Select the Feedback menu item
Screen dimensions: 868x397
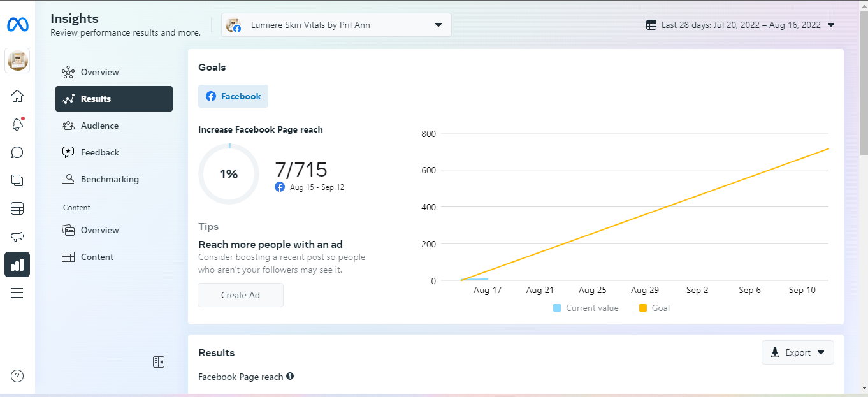coord(99,152)
